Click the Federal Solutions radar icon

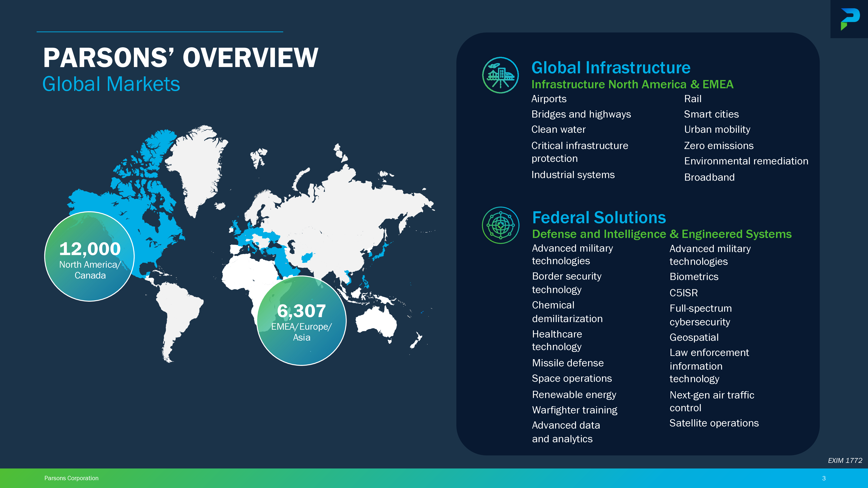tap(500, 225)
